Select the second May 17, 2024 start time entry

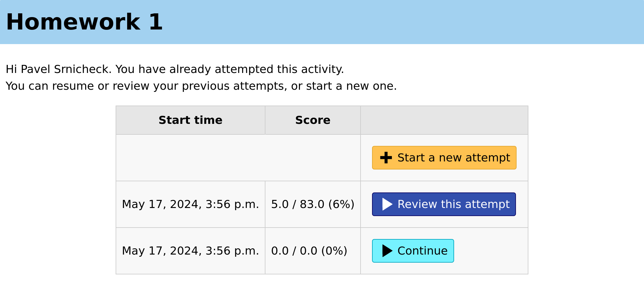191,251
